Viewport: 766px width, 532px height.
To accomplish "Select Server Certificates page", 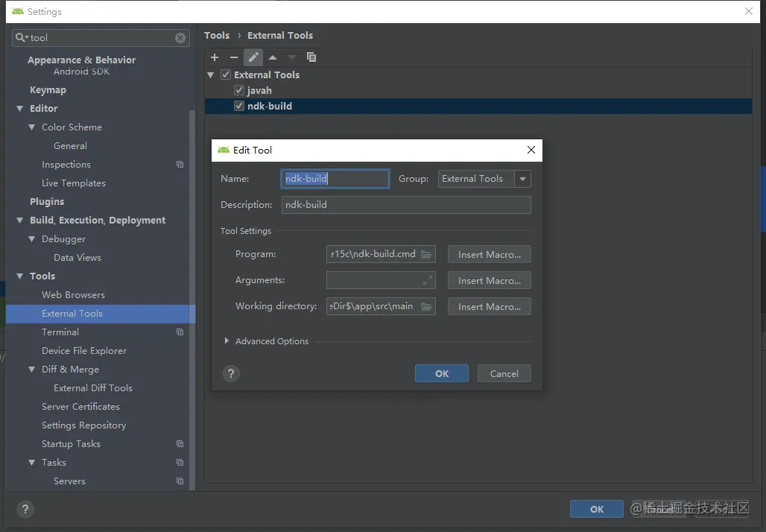I will [x=80, y=407].
